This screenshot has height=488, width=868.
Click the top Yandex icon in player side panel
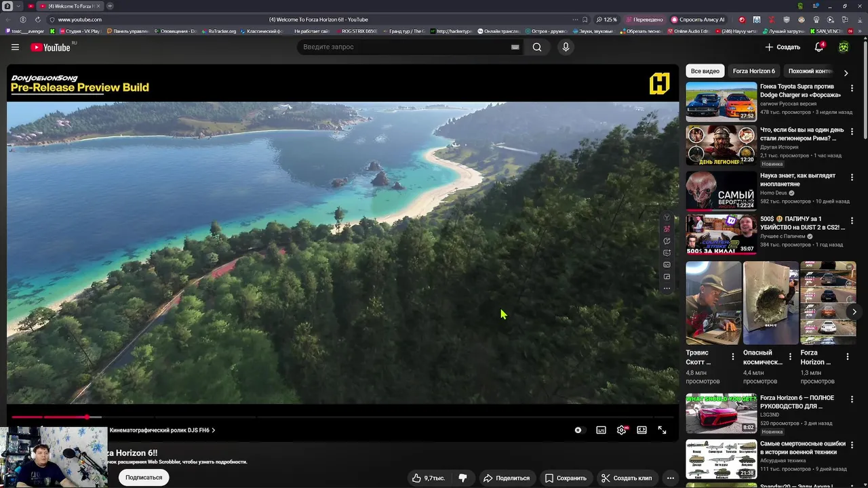pos(667,218)
